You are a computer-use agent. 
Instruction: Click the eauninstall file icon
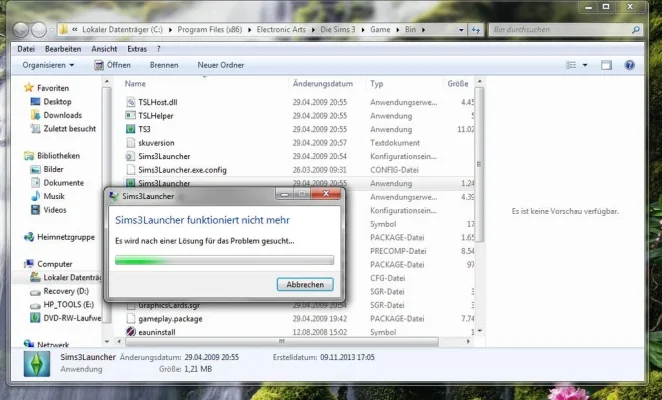[131, 332]
